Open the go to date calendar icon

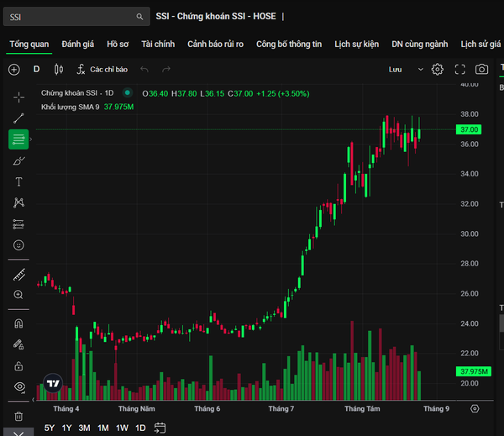pos(160,428)
